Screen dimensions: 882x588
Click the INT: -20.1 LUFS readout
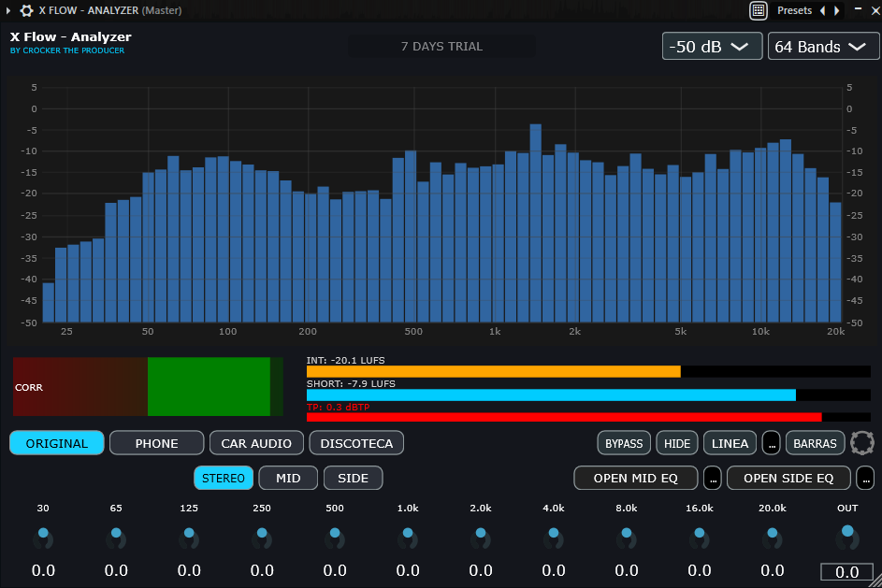345,360
